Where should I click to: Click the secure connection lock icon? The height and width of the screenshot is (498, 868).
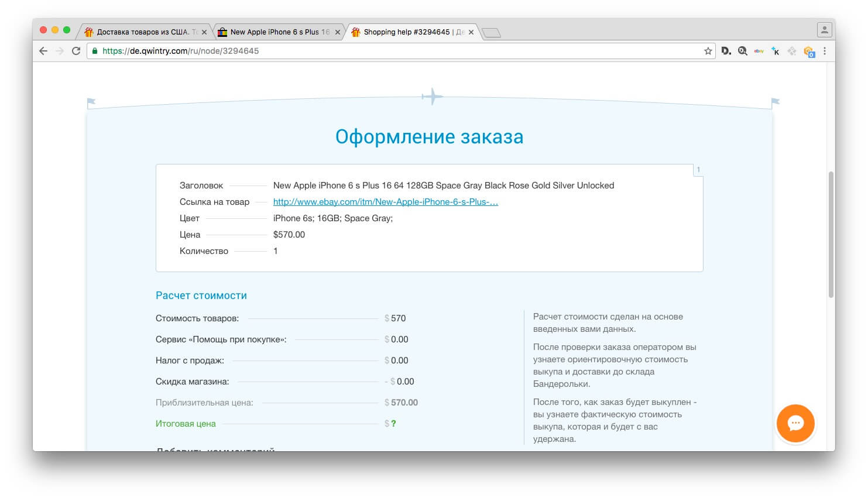coord(95,51)
